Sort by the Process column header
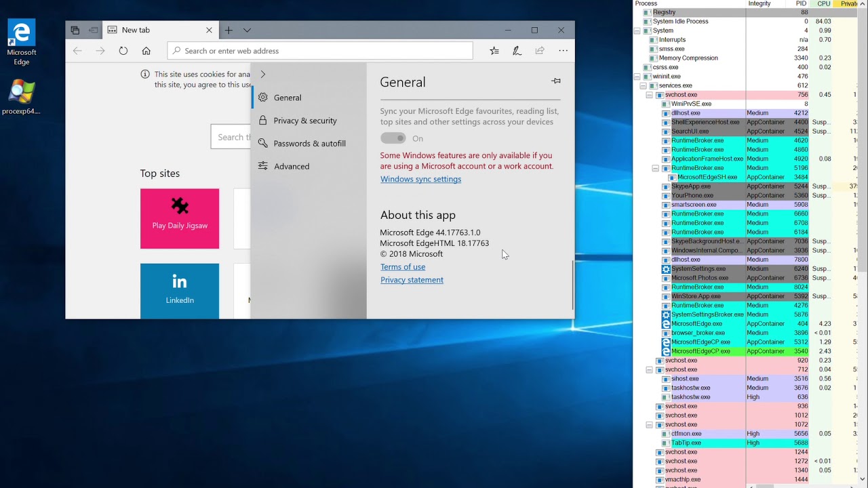This screenshot has width=868, height=488. [x=689, y=3]
